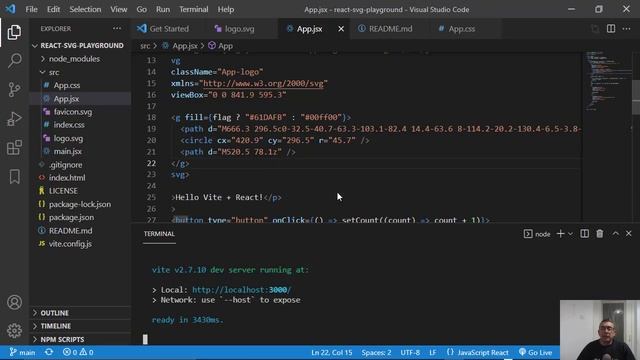Open index.css file in explorer
Image resolution: width=640 pixels, height=360 pixels.
click(69, 125)
